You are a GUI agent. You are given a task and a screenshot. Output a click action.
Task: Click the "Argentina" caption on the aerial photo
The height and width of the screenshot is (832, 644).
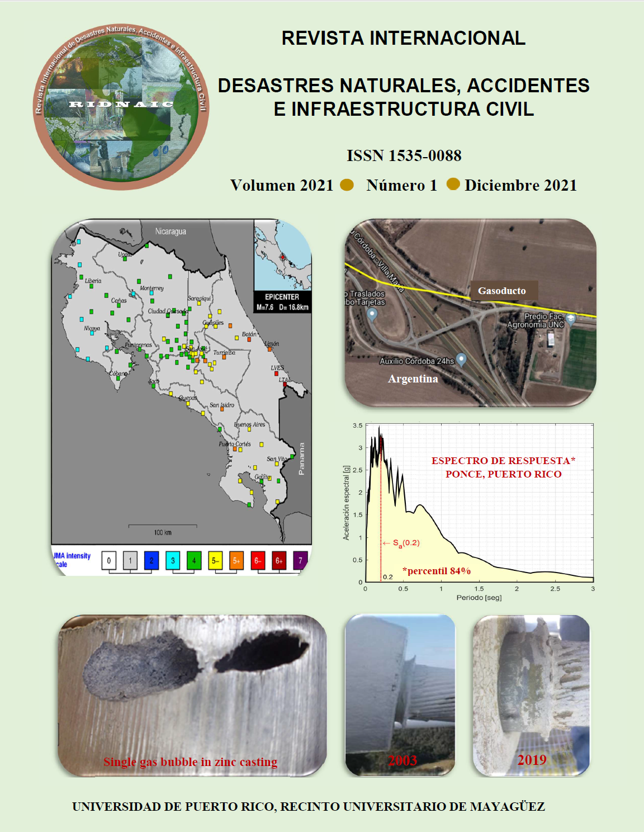413,379
